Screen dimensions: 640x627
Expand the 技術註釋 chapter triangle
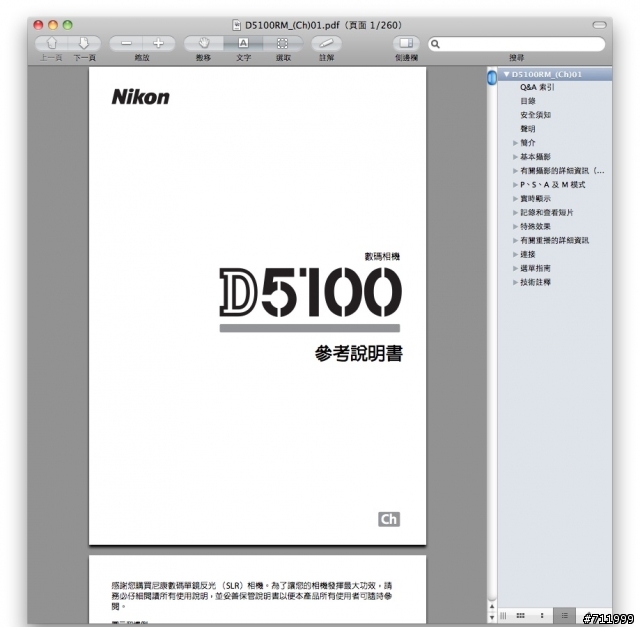click(x=515, y=282)
